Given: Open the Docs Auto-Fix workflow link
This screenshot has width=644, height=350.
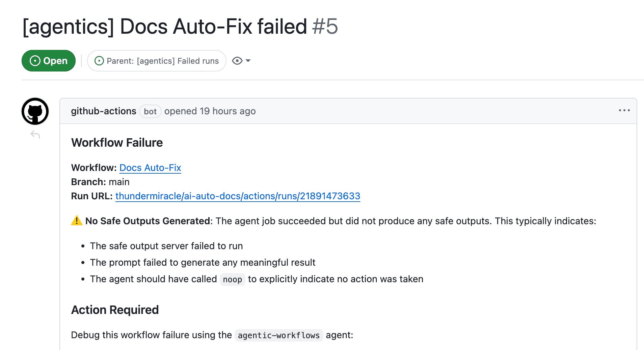Looking at the screenshot, I should pos(150,168).
